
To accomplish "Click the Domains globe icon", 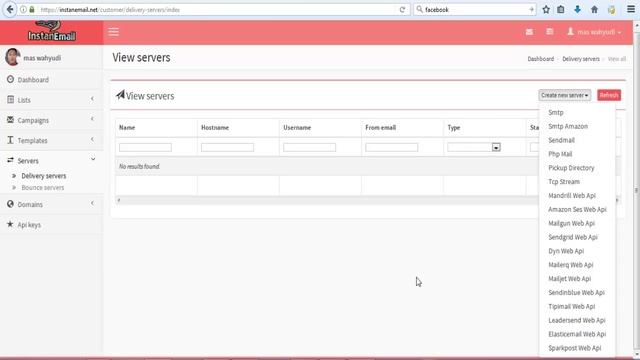I will click(x=10, y=204).
